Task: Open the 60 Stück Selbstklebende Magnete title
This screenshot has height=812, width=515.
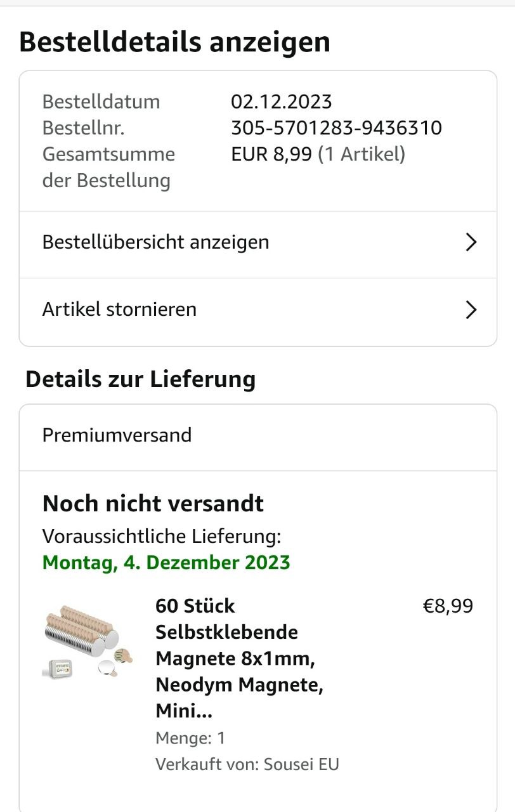Action: click(x=239, y=658)
